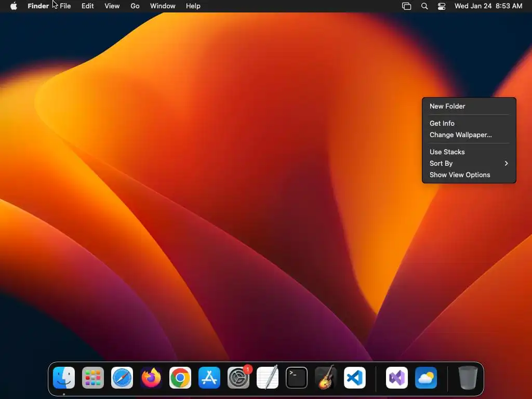Open the App Store icon
This screenshot has height=399, width=532.
(x=209, y=378)
